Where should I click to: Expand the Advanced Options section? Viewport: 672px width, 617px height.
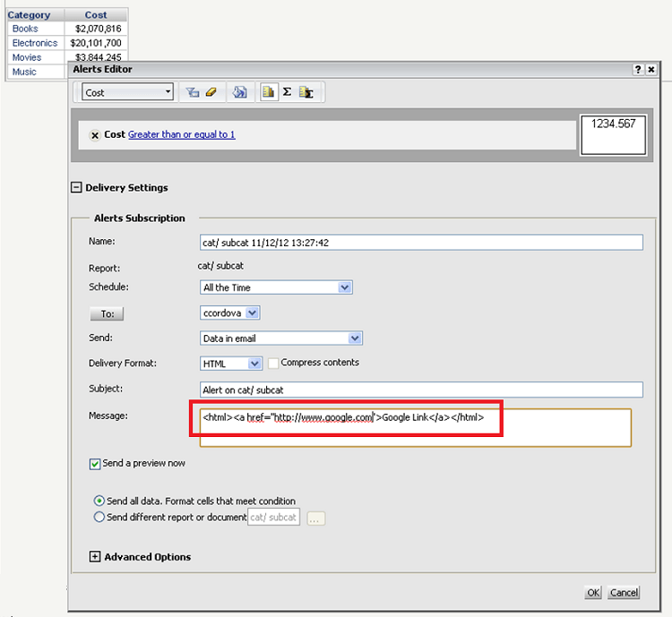pos(95,557)
